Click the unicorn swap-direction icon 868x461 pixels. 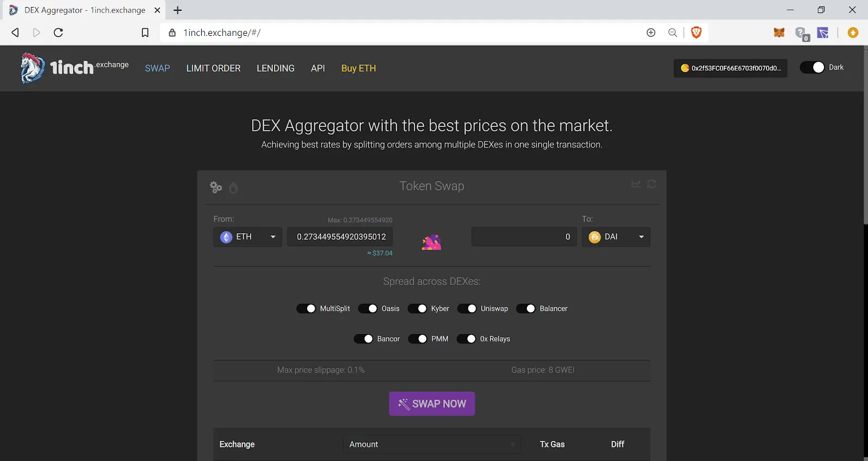point(431,242)
